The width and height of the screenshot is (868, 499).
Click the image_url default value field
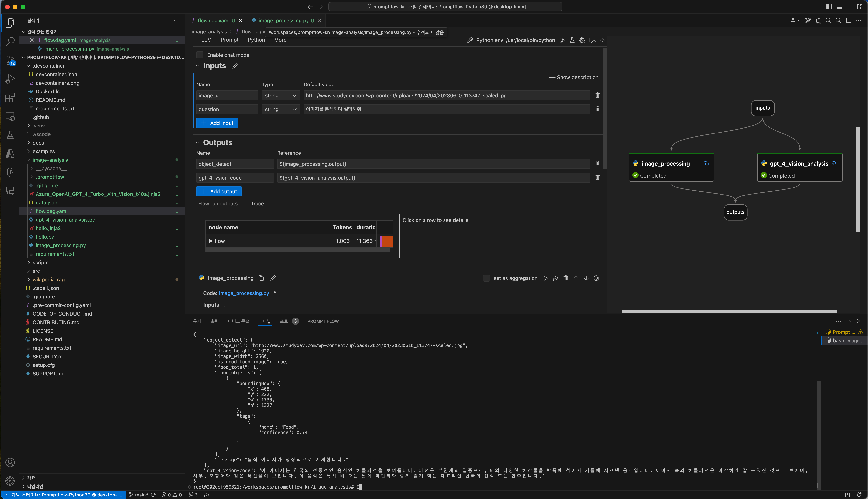pyautogui.click(x=447, y=96)
